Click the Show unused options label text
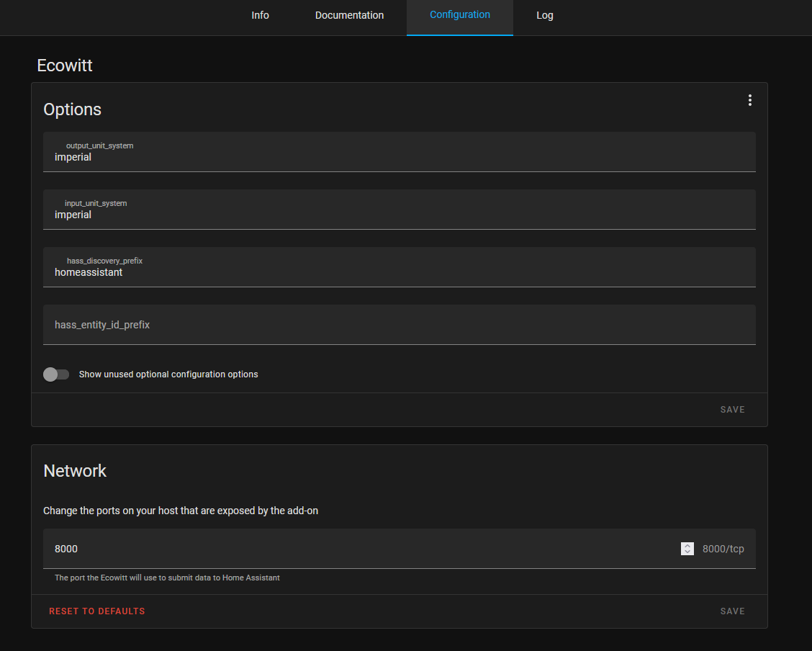 pos(168,374)
